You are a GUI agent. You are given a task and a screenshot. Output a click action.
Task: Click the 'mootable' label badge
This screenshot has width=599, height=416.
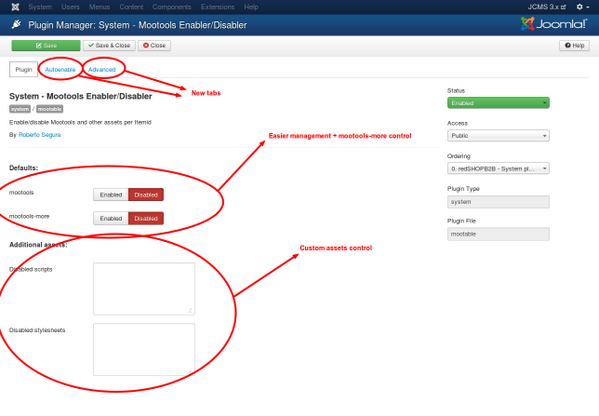[x=50, y=109]
